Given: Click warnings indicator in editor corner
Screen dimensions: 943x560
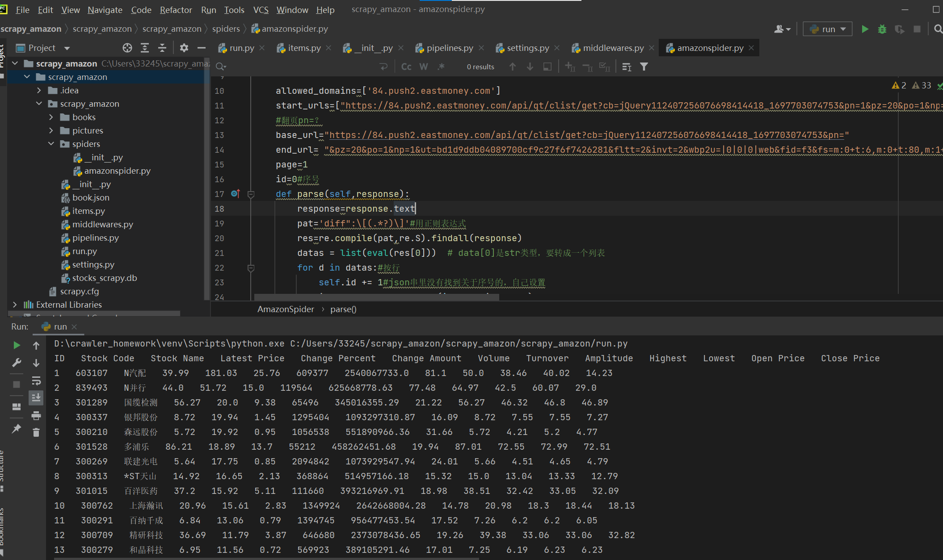Looking at the screenshot, I should point(912,85).
